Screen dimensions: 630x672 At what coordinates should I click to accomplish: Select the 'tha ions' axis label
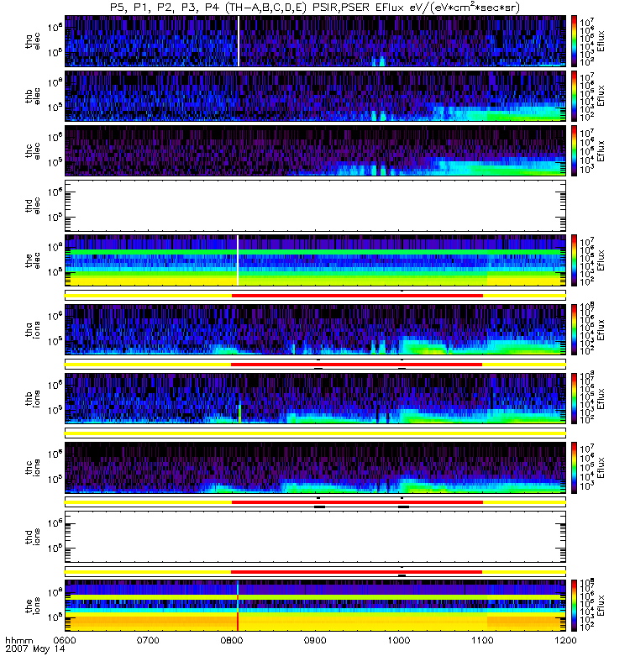[x=32, y=329]
